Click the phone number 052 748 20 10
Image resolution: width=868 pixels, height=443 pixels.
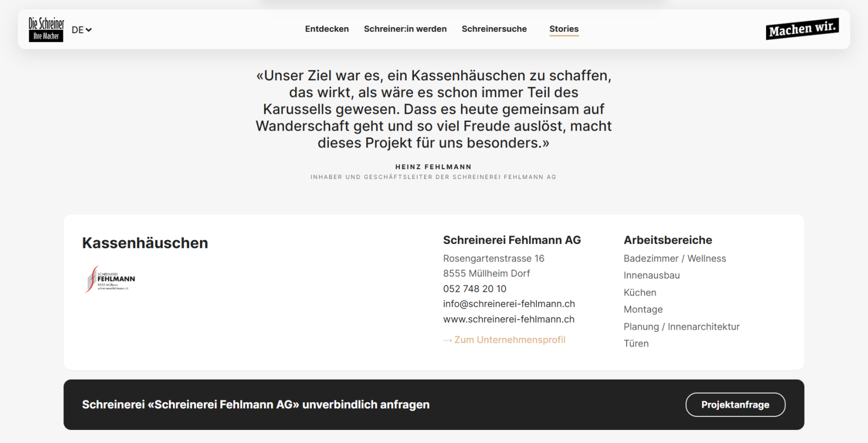tap(475, 288)
